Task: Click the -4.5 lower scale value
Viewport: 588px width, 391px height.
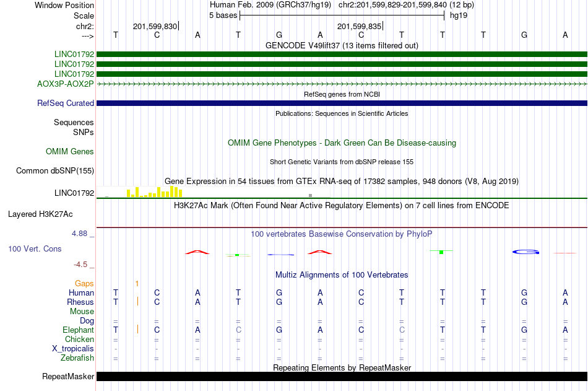Action: [x=80, y=265]
